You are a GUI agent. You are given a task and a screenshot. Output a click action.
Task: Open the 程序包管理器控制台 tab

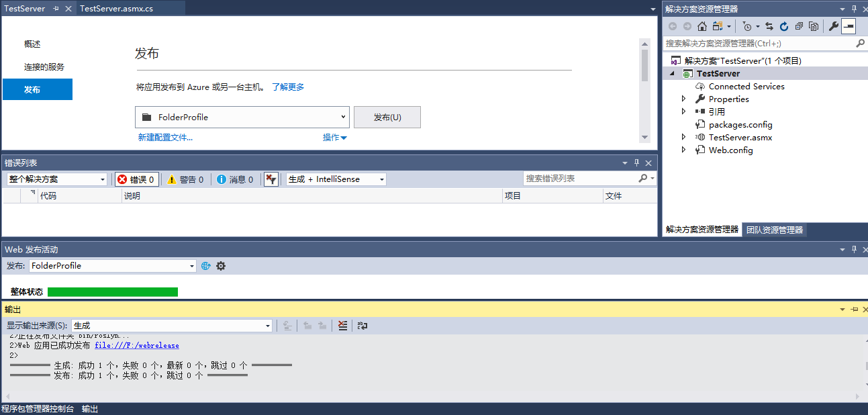tap(37, 409)
